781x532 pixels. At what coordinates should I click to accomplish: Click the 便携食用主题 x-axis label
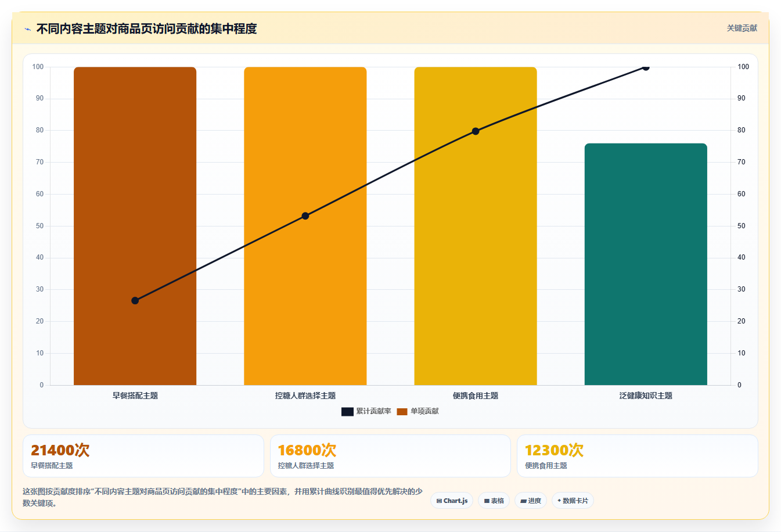click(x=476, y=396)
